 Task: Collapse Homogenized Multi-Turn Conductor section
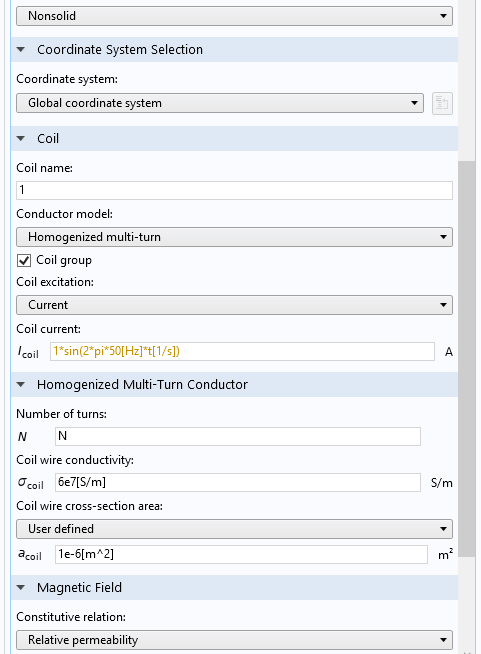(21, 385)
